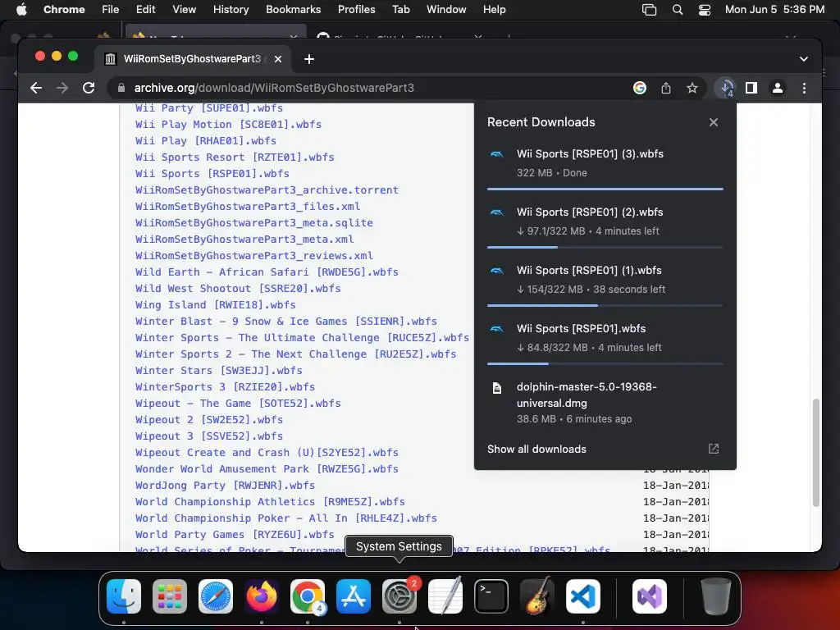Open Chrome icon in the dock
This screenshot has height=630, width=840.
click(308, 596)
